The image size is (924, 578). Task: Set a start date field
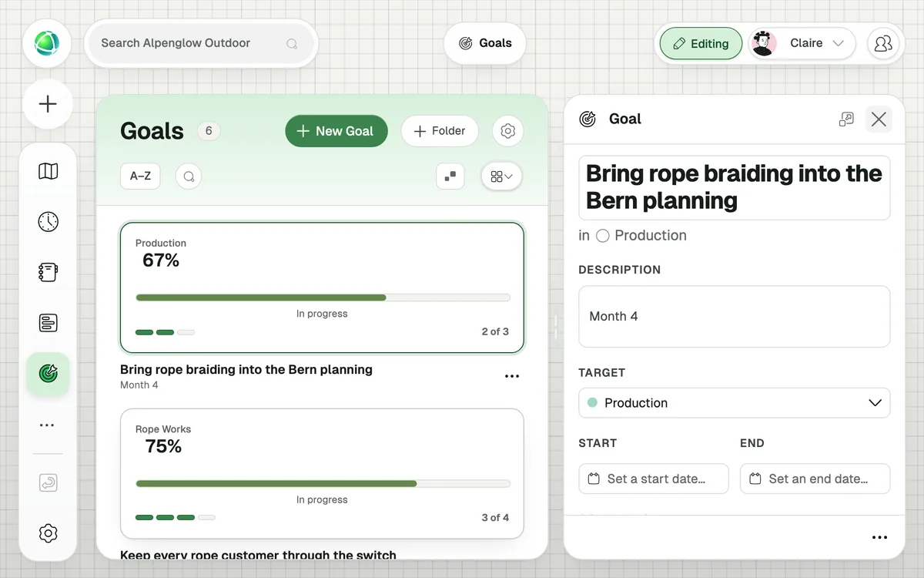point(653,479)
